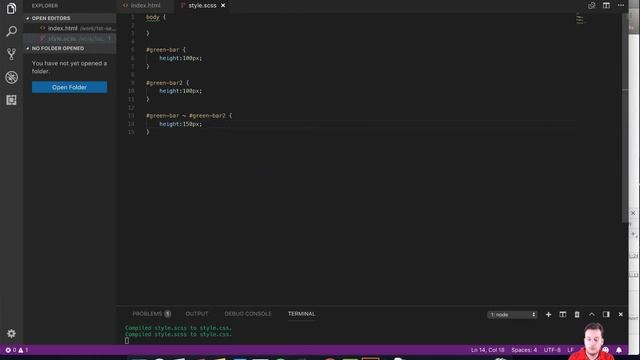This screenshot has height=360, width=640.
Task: Click the feedback smiley in status bar
Action: (x=606, y=350)
